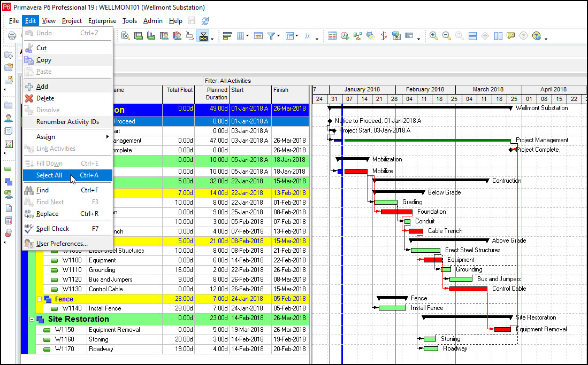Show Activity Table layout icon
The height and width of the screenshot is (365, 588).
click(138, 36)
